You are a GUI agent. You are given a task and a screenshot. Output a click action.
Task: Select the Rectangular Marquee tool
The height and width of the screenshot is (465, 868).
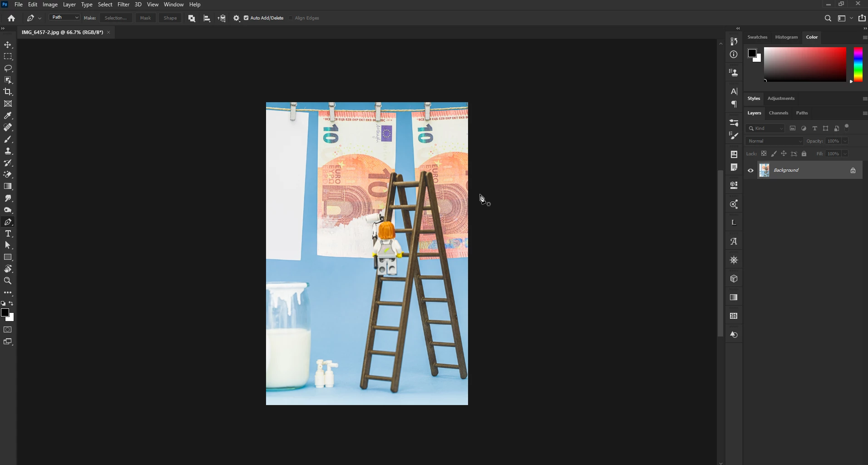click(x=8, y=56)
